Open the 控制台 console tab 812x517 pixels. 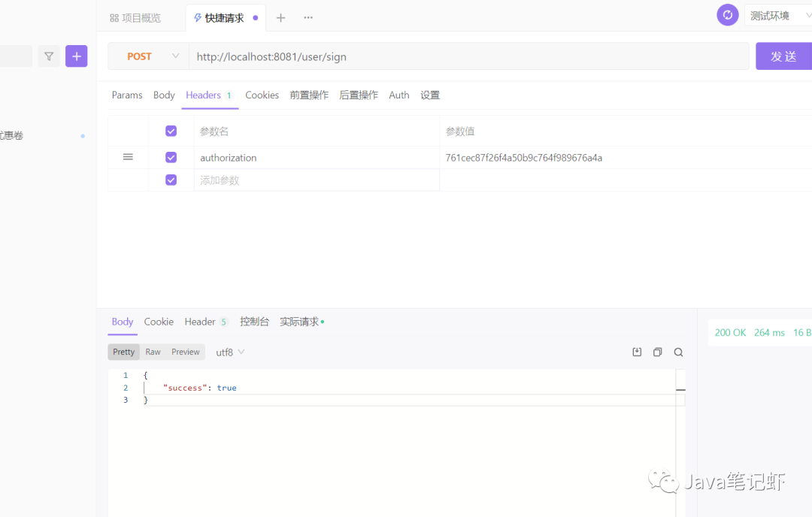[254, 321]
